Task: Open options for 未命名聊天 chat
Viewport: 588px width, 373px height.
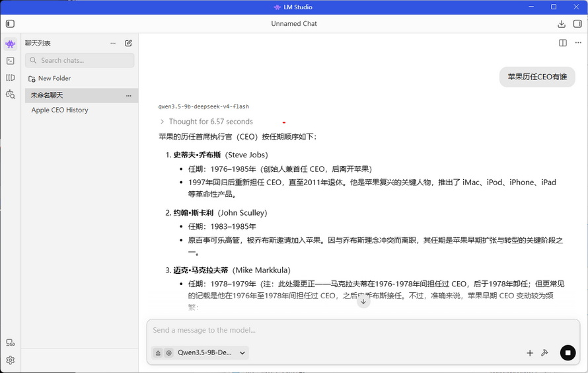Action: [x=129, y=96]
